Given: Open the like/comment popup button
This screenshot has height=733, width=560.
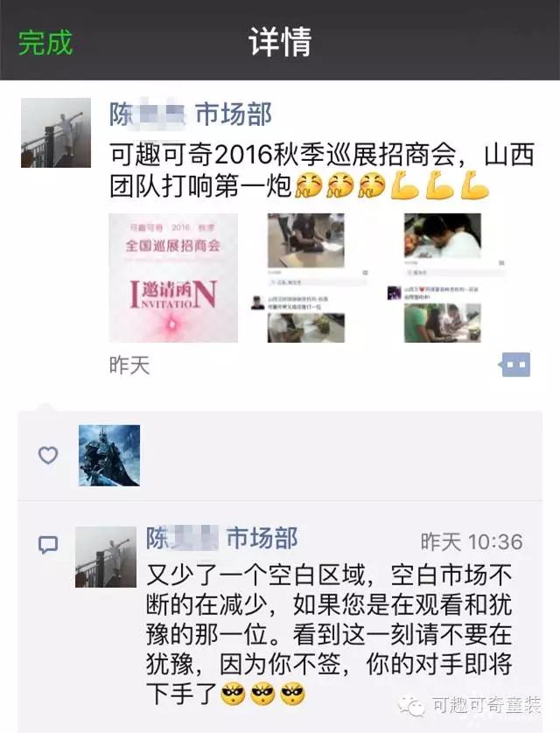Looking at the screenshot, I should pyautogui.click(x=514, y=365).
